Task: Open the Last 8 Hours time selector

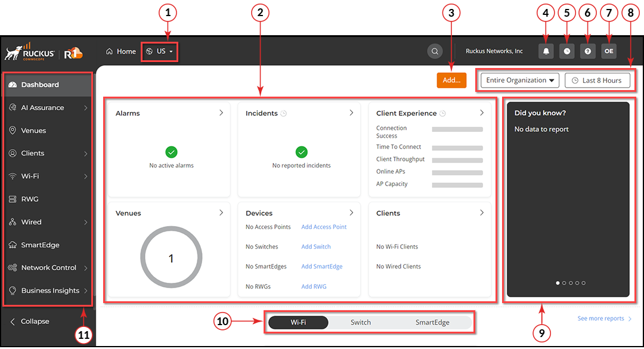Action: (x=597, y=80)
